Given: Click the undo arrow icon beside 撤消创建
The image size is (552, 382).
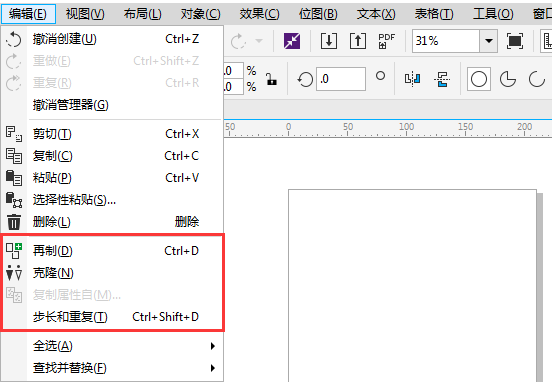Looking at the screenshot, I should pyautogui.click(x=14, y=39).
